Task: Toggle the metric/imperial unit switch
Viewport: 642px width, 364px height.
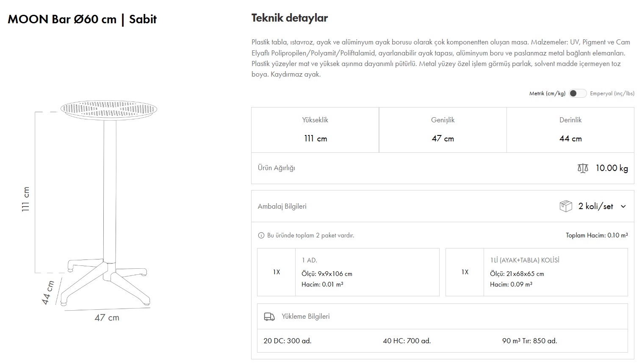Action: pyautogui.click(x=577, y=94)
